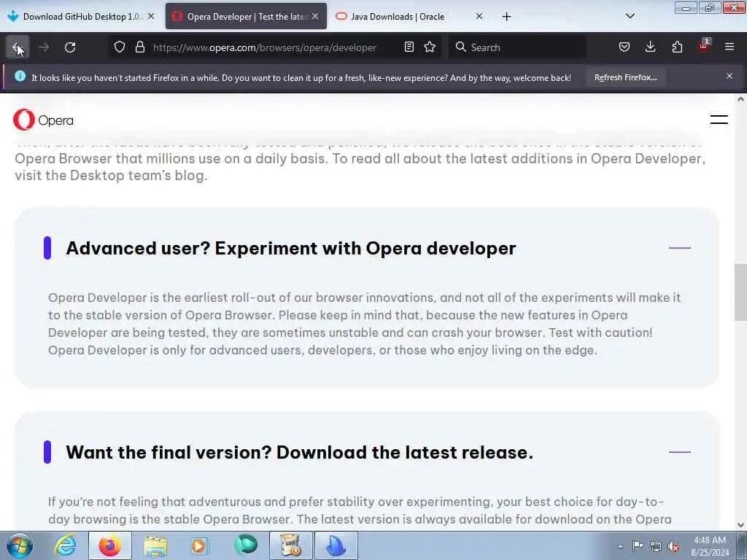Image resolution: width=747 pixels, height=560 pixels.
Task: Reload the current Opera page
Action: click(x=70, y=47)
